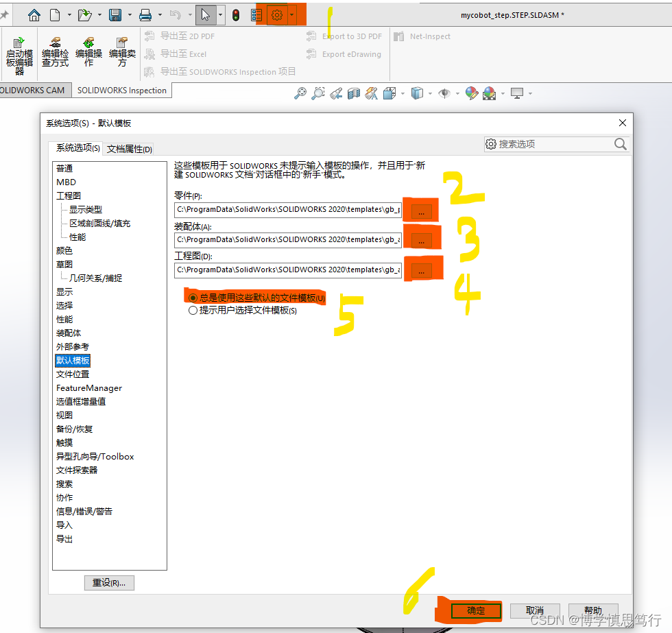Click View Orientation cube icon
This screenshot has width=672, height=633.
[389, 93]
